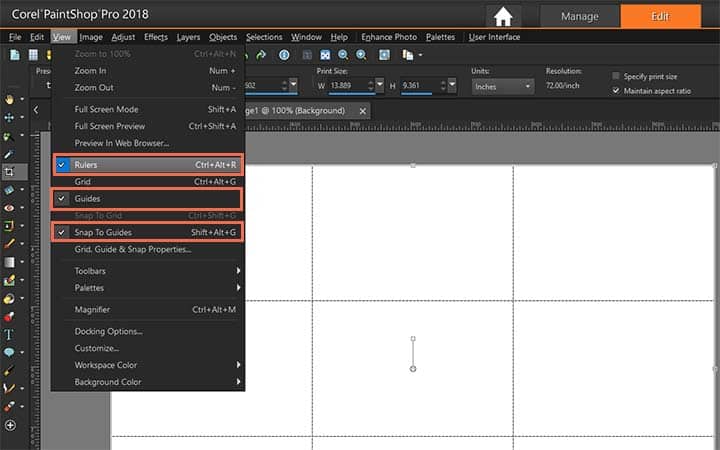
Task: Select the Straighten tool
Action: pyautogui.click(x=9, y=190)
